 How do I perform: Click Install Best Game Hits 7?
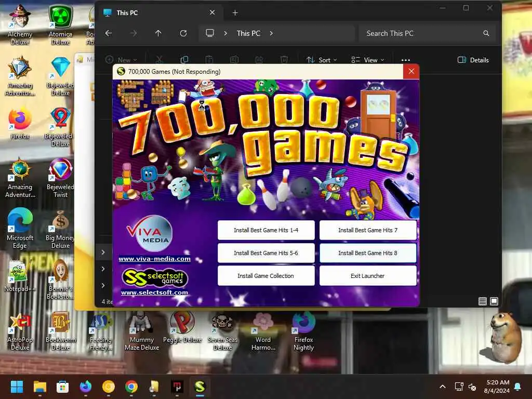pos(368,230)
